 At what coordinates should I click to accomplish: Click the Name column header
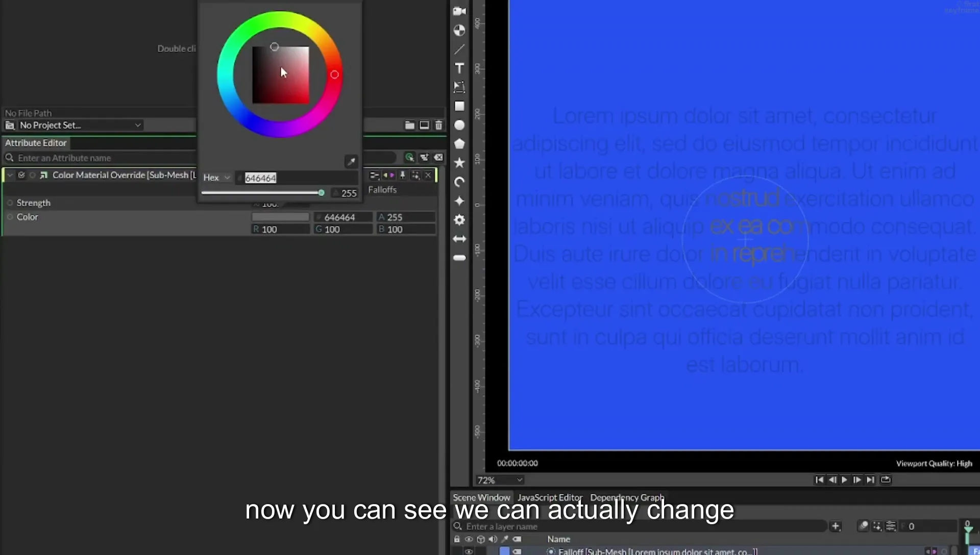[558, 539]
